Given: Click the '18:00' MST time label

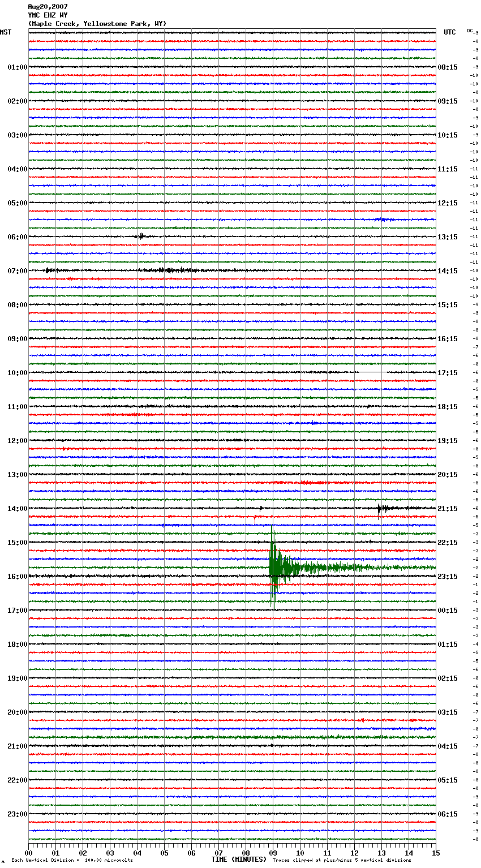Looking at the screenshot, I should (18, 644).
